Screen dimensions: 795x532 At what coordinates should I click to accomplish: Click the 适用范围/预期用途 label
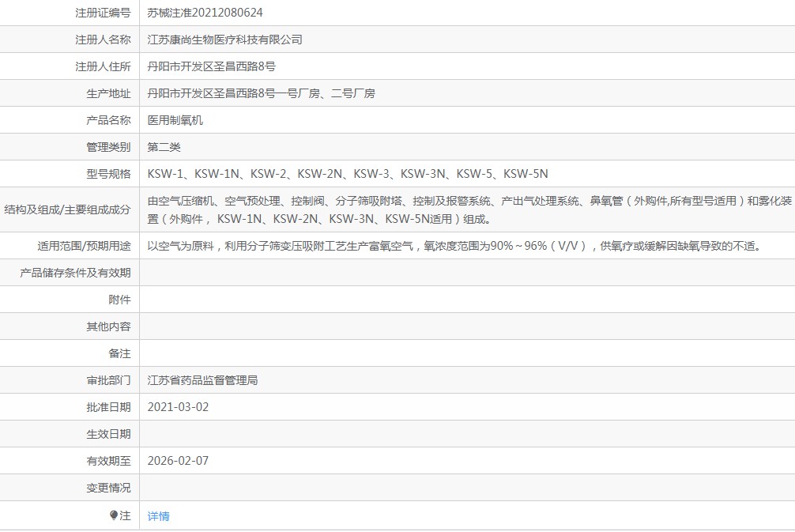[x=85, y=246]
